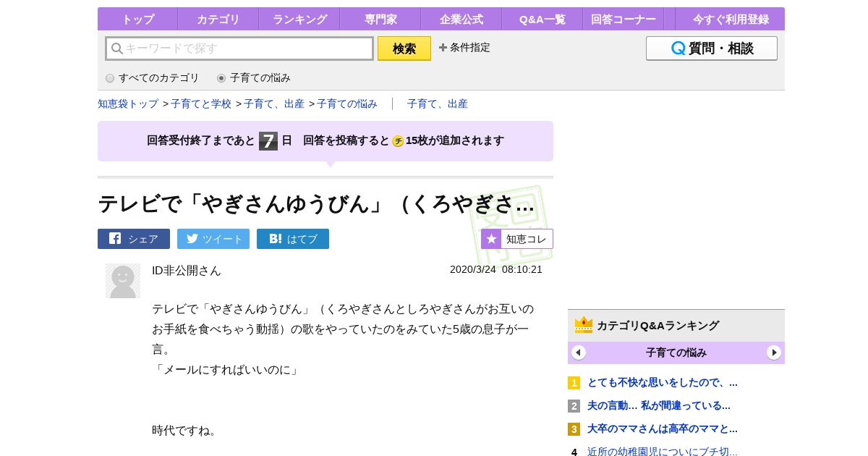This screenshot has height=456, width=868.
Task: Share on Facebook with シェア button
Action: pos(134,239)
